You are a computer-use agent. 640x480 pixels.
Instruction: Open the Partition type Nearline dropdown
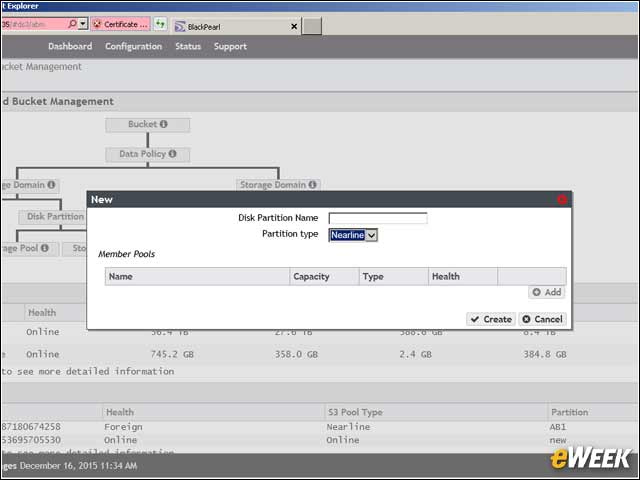[353, 235]
